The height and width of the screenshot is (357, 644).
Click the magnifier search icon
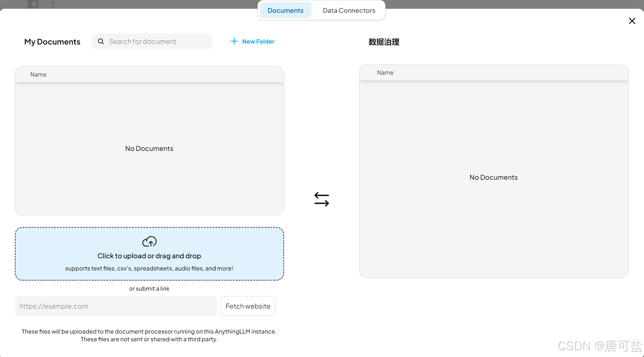pos(101,41)
